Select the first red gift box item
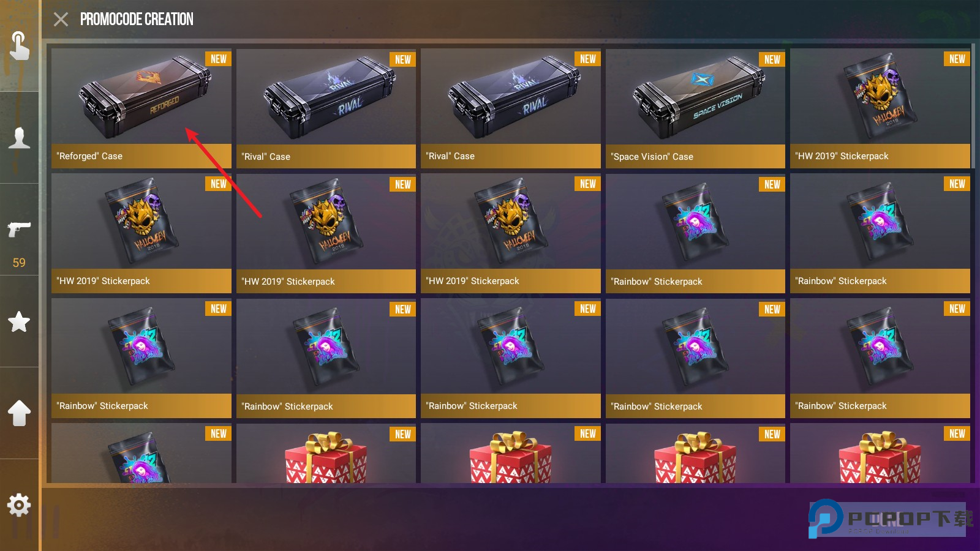 click(x=326, y=453)
